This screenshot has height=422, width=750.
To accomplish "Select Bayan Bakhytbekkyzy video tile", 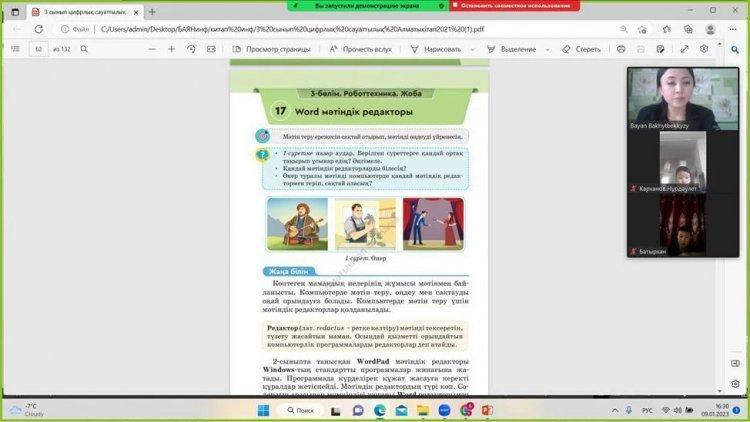I will 683,99.
